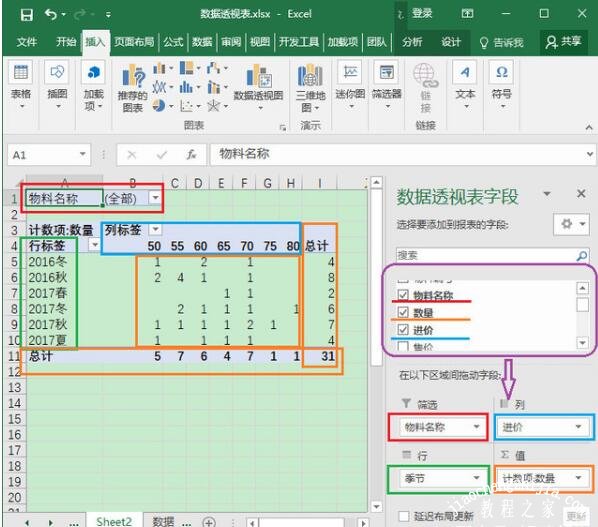This screenshot has height=527, width=598.
Task: Insert a column chart from the icon
Action: coord(159,69)
